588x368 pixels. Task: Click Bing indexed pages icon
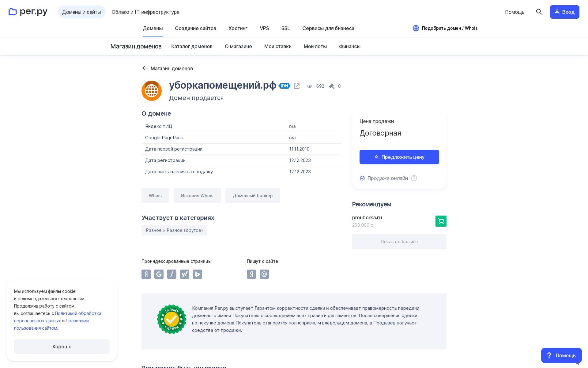click(x=198, y=274)
